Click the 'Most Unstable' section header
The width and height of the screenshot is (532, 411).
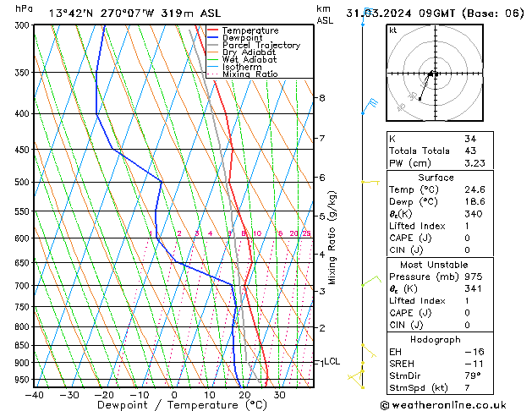pos(434,265)
